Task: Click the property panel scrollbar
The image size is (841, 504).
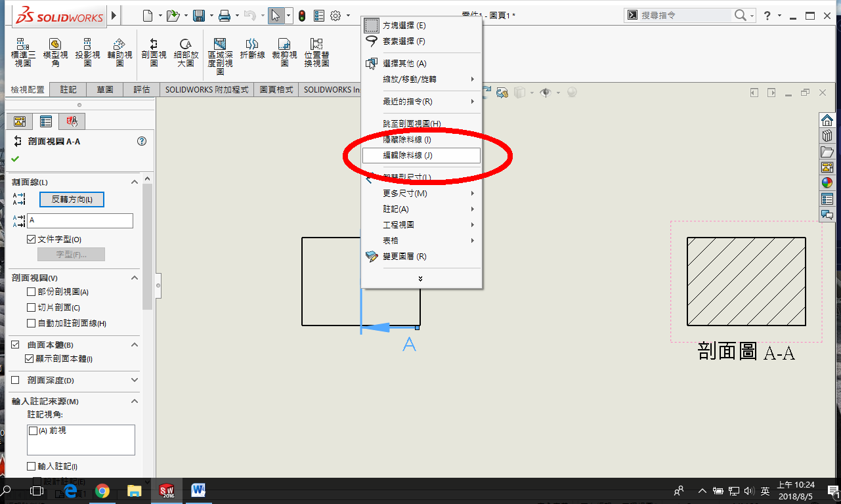Action: (x=148, y=247)
